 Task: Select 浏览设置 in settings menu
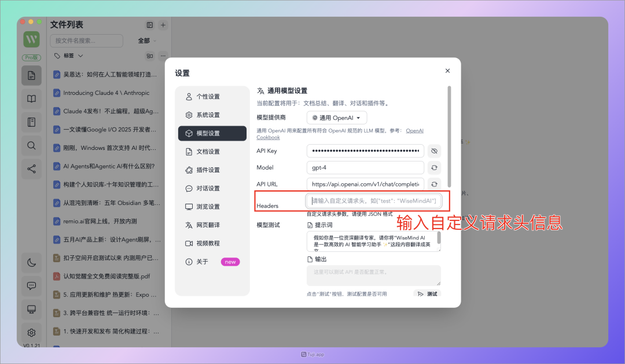[x=212, y=207]
